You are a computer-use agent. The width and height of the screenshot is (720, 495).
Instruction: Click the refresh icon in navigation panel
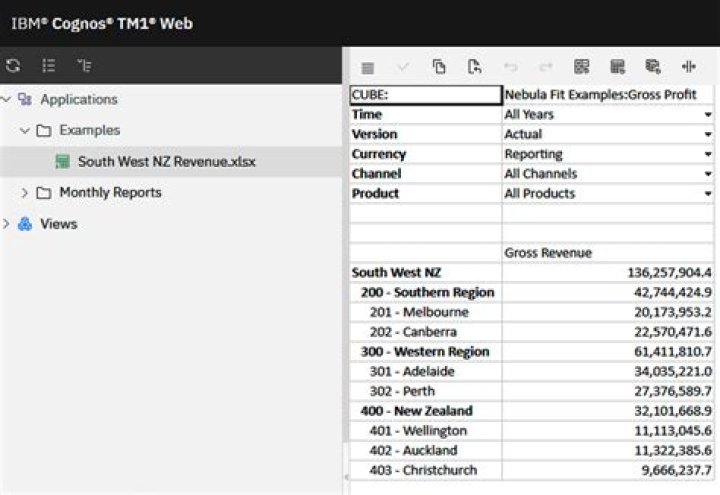point(13,66)
